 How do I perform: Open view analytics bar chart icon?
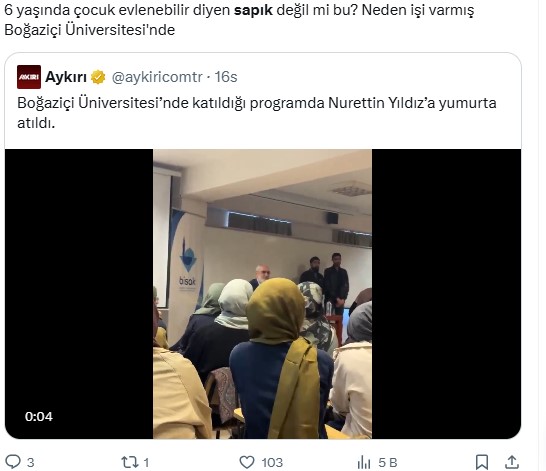(x=364, y=462)
